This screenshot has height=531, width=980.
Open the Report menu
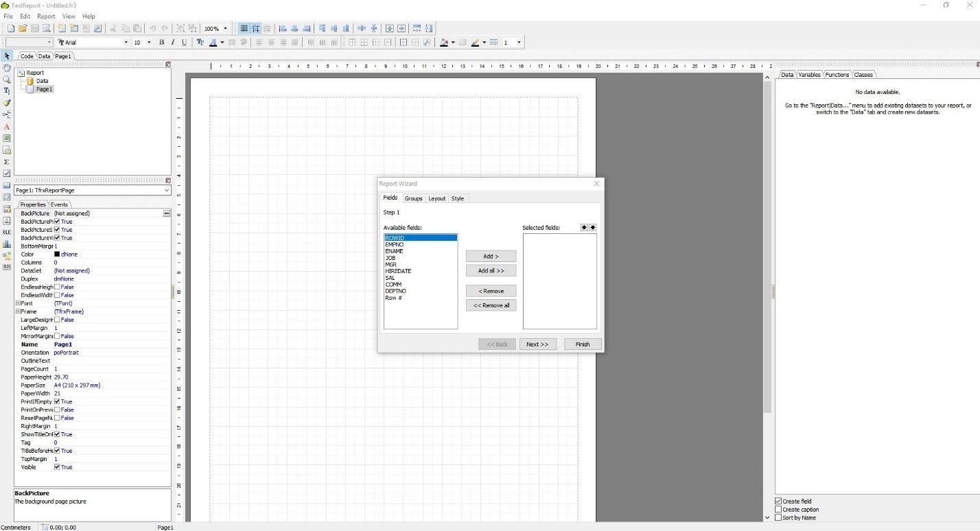46,16
